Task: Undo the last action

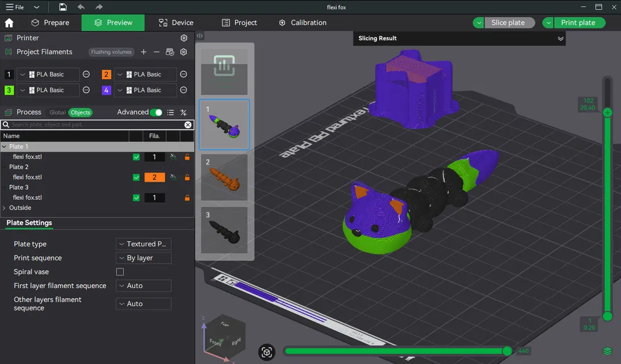Action: (x=81, y=7)
